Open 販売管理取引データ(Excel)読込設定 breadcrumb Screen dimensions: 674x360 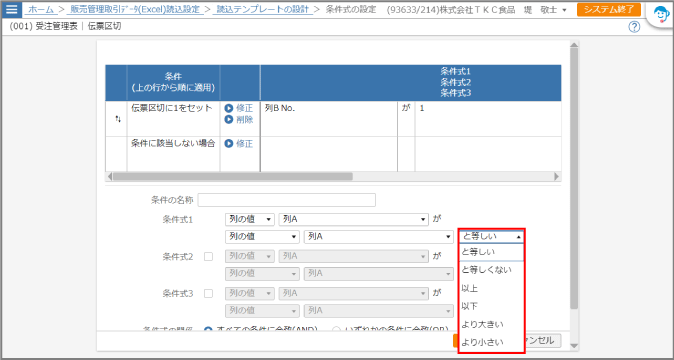134,9
